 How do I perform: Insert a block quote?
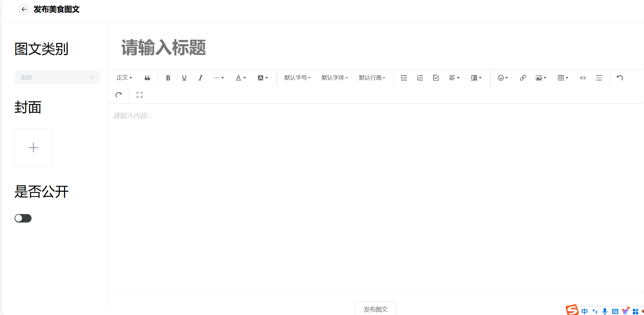click(147, 78)
